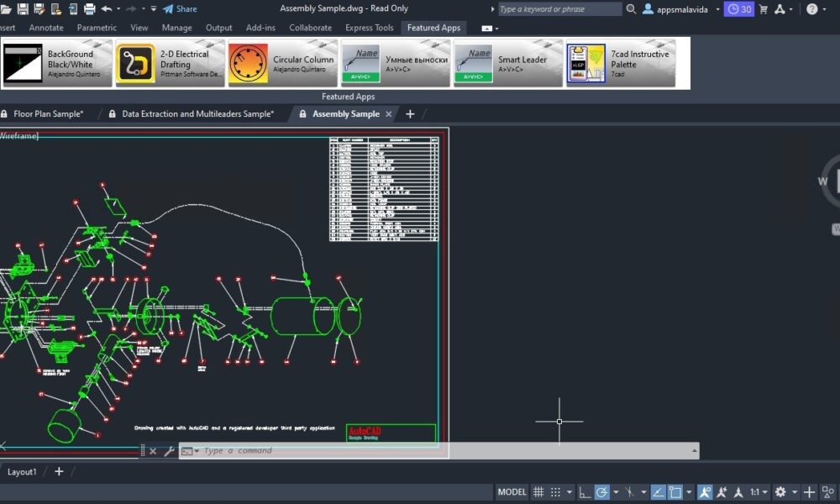Click the Redo arrow
This screenshot has height=504, width=840.
[131, 8]
